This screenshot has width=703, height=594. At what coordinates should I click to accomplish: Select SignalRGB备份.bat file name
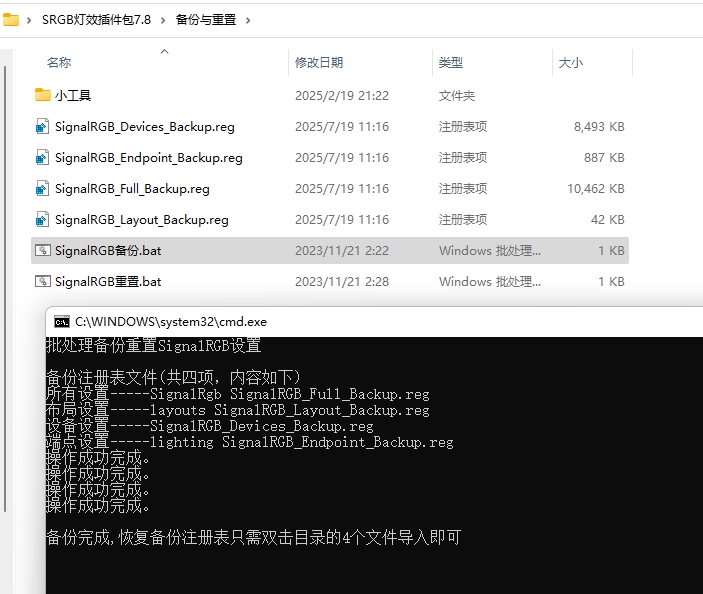coord(108,251)
